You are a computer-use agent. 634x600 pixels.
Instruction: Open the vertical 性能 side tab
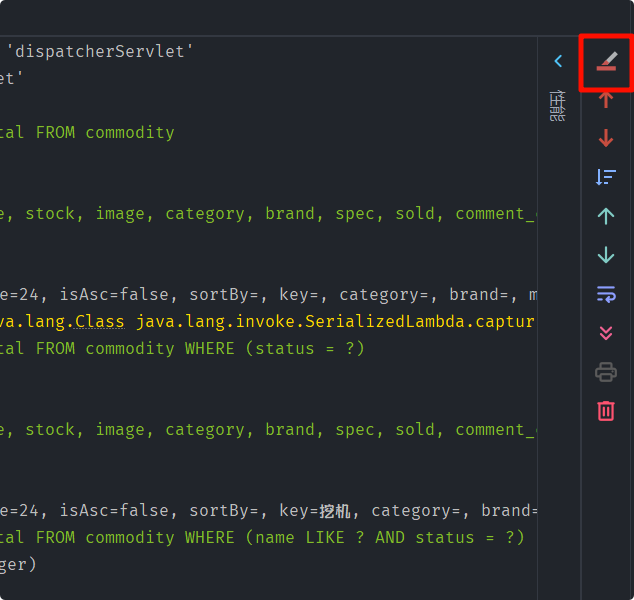click(x=558, y=106)
